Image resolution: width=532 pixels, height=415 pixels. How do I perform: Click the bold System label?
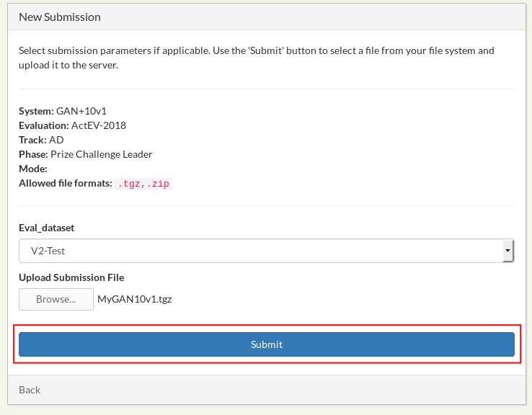point(36,111)
